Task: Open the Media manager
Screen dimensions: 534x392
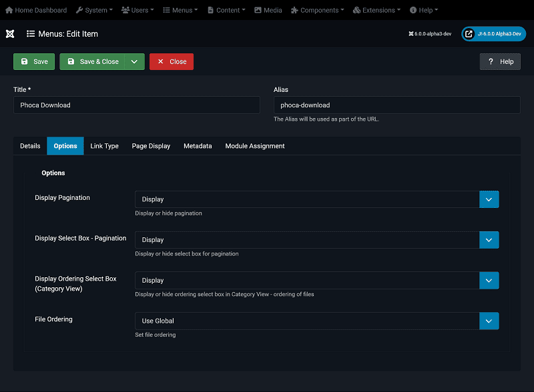Action: point(268,10)
